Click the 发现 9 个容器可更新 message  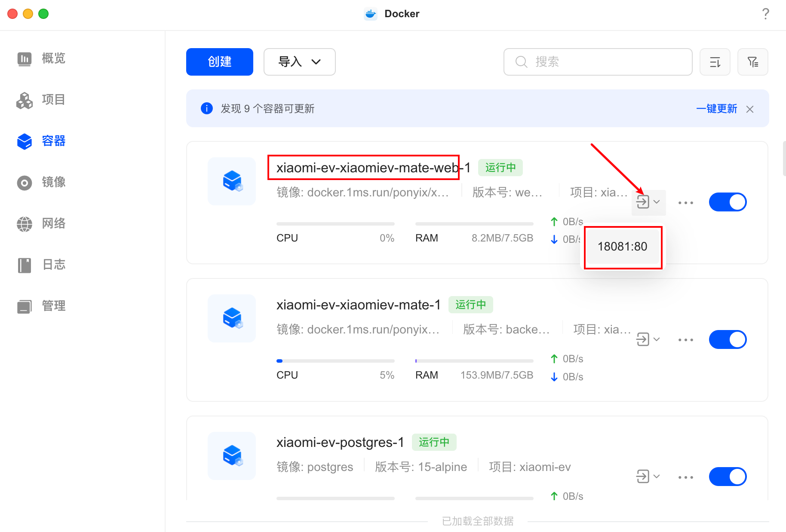pyautogui.click(x=267, y=109)
